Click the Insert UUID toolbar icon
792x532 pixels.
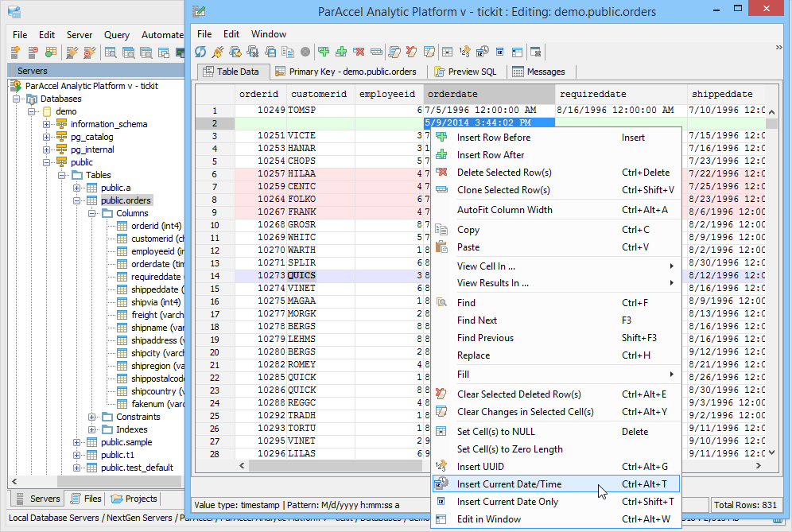464,52
